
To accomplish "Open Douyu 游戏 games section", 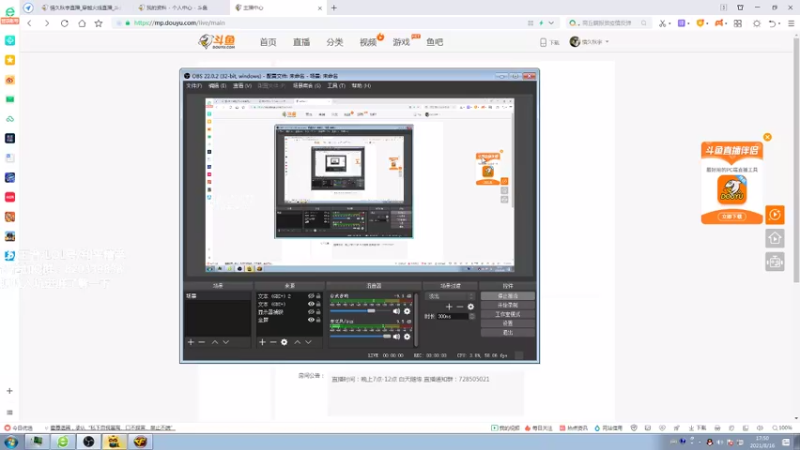I will [x=402, y=42].
